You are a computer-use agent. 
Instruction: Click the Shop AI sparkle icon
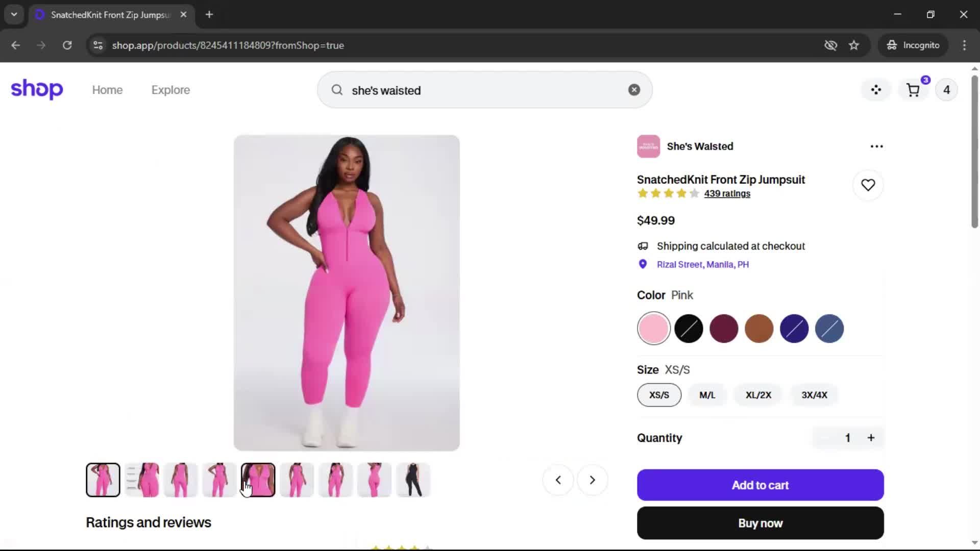[x=876, y=90]
